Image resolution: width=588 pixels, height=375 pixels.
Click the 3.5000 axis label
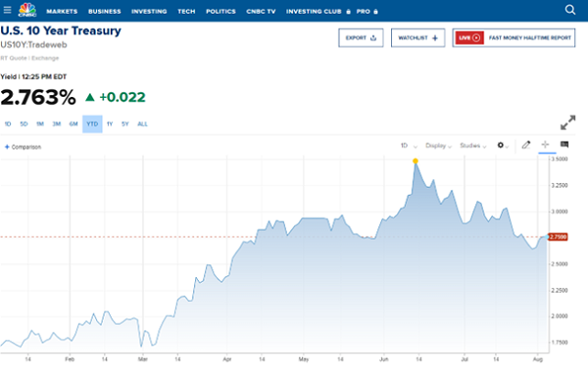pos(560,160)
